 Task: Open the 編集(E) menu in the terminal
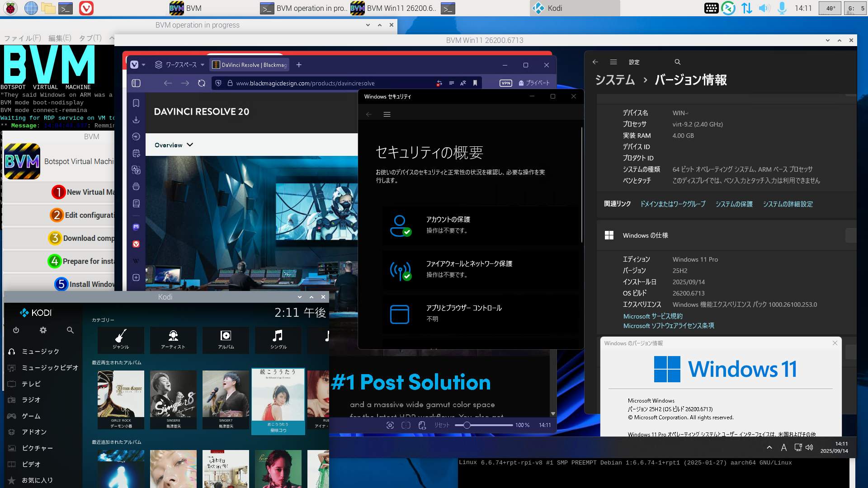pyautogui.click(x=60, y=38)
